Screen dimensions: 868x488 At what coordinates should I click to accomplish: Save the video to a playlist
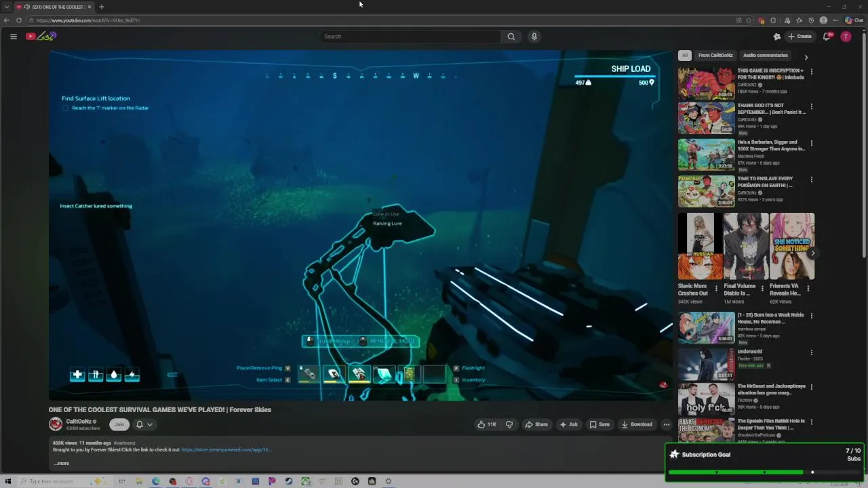coord(599,424)
